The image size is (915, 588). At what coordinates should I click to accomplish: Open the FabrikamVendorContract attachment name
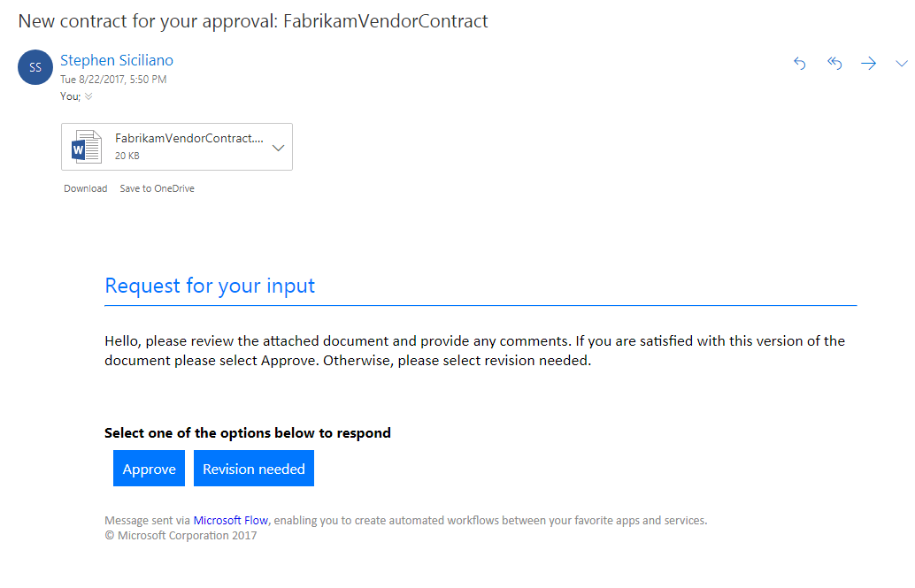click(x=189, y=138)
